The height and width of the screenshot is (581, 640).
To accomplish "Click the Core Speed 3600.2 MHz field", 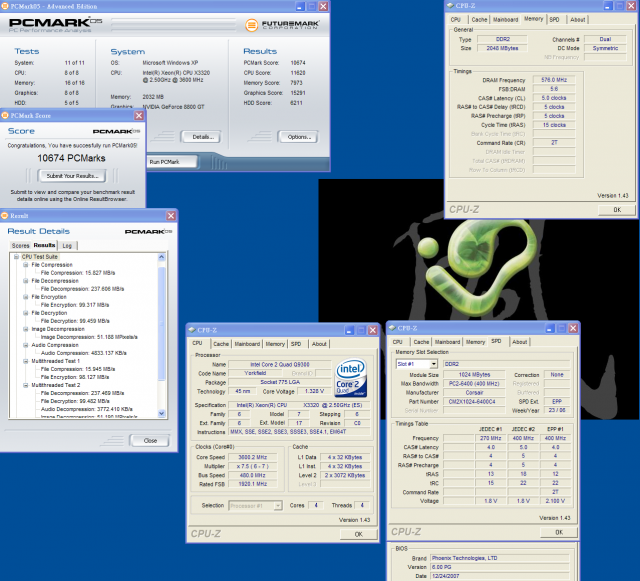I will coord(253,457).
